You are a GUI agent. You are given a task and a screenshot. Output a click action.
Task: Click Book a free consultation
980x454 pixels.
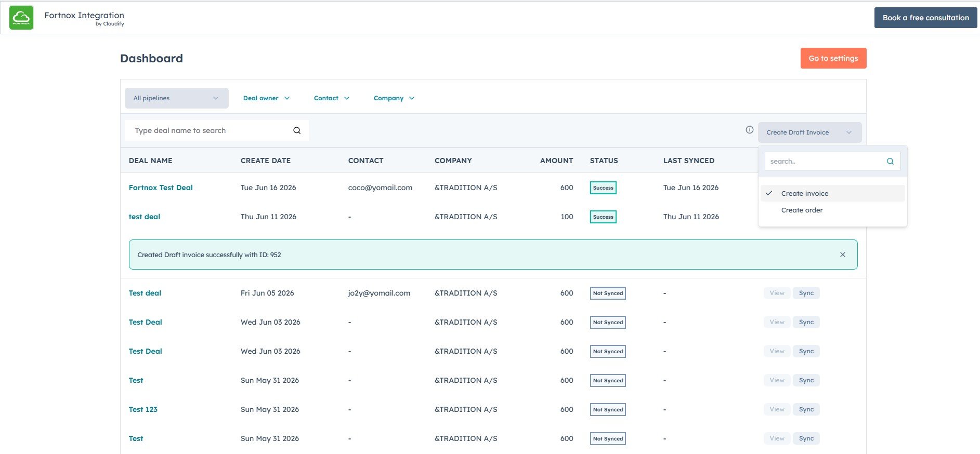(x=925, y=18)
